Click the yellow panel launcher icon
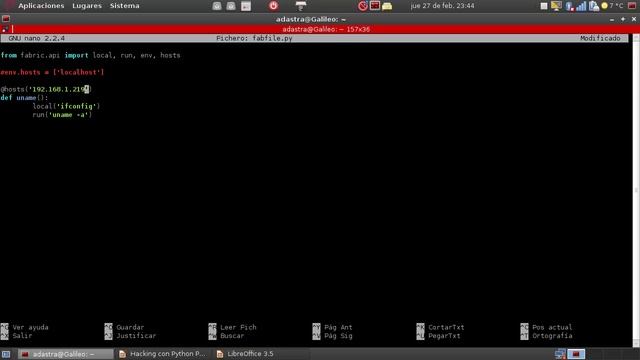 tap(387, 6)
